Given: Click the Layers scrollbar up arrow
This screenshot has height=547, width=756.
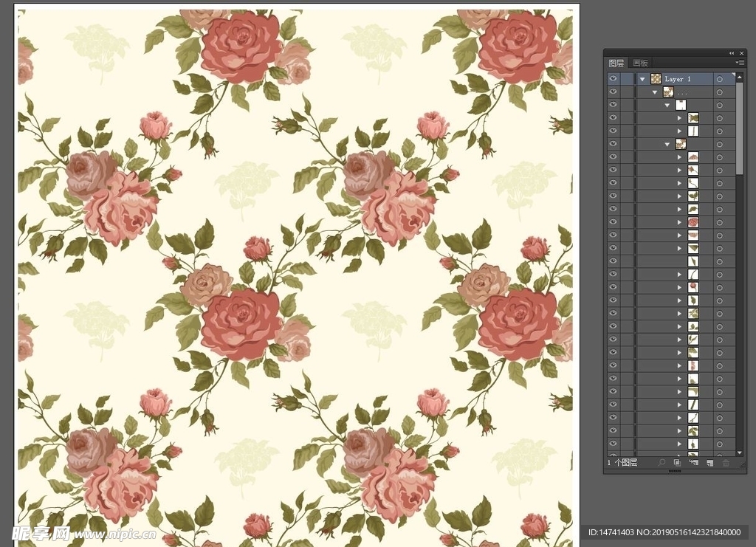Looking at the screenshot, I should coord(740,77).
